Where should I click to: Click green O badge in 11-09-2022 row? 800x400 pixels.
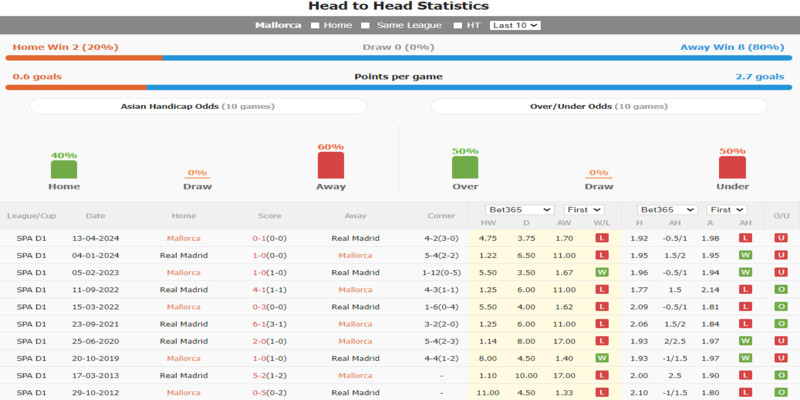tap(778, 289)
